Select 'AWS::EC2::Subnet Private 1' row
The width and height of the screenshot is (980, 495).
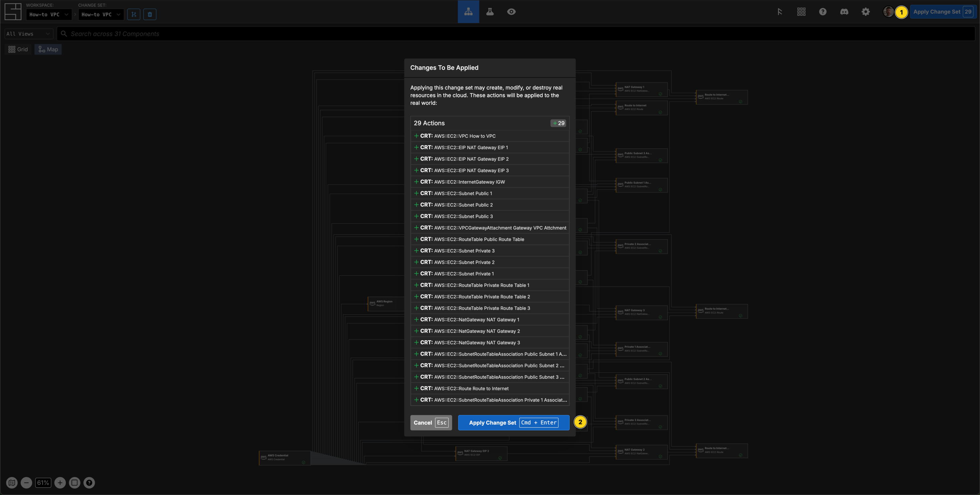490,274
